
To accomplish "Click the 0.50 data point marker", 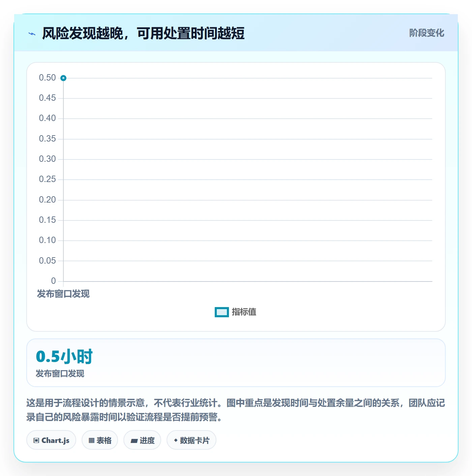I will pos(63,78).
